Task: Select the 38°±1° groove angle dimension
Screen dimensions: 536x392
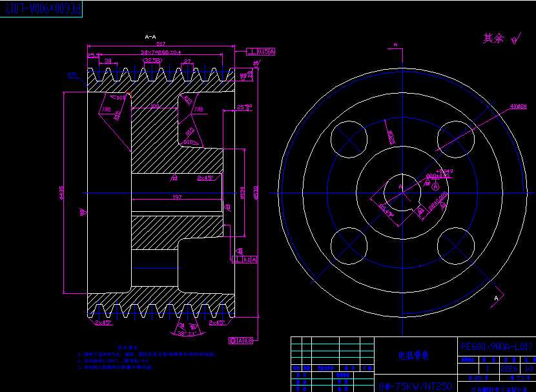Action: pos(187,334)
